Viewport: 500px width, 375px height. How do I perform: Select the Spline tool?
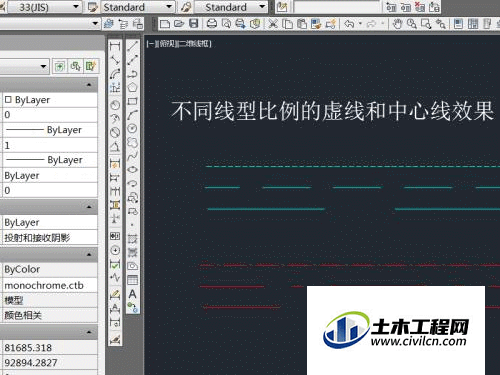[133, 156]
